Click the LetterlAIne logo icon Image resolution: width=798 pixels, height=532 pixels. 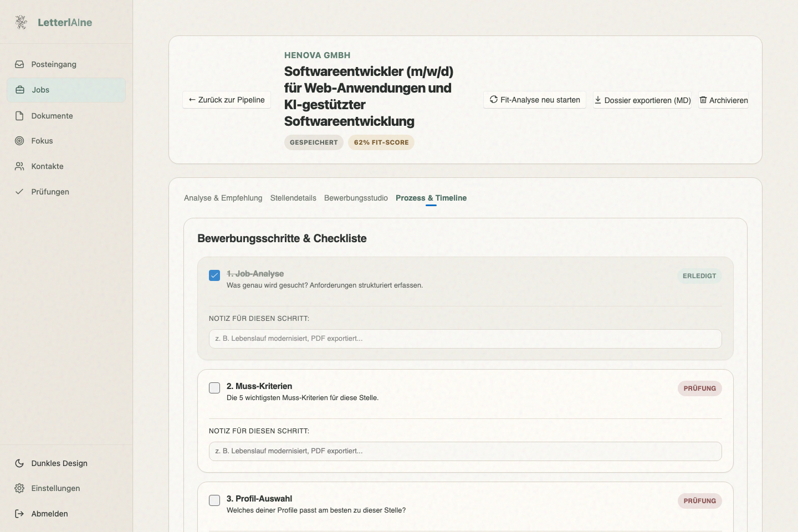[x=21, y=22]
